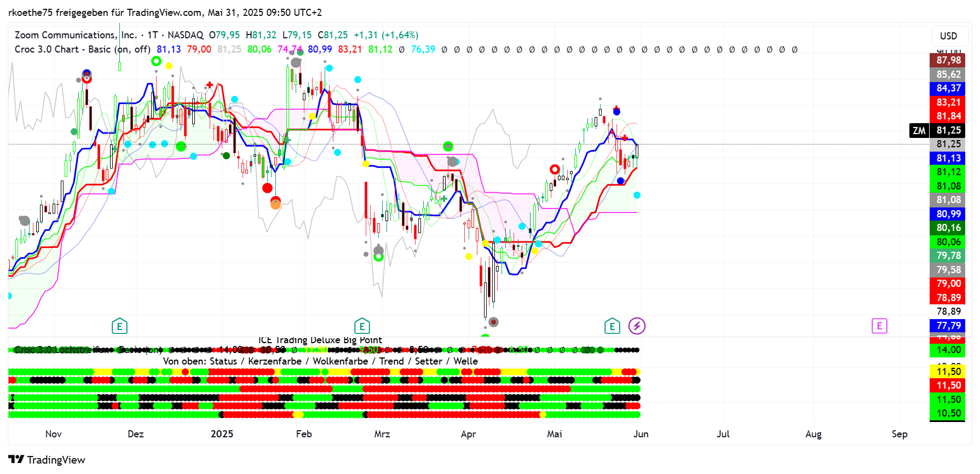Select the green earnings marker beside the lightning icon
Screen dimensions: 980x474
click(612, 327)
